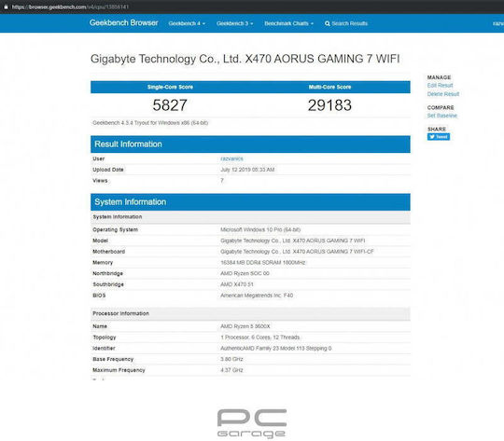Open the Geekbench Browser home link
Screen dimensions: 504x441
[124, 22]
